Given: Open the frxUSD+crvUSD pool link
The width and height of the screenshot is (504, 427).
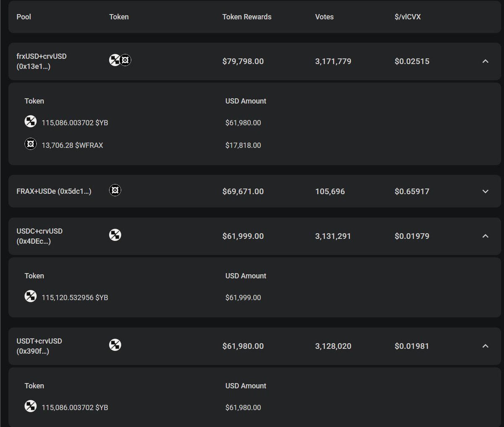Looking at the screenshot, I should coord(41,61).
